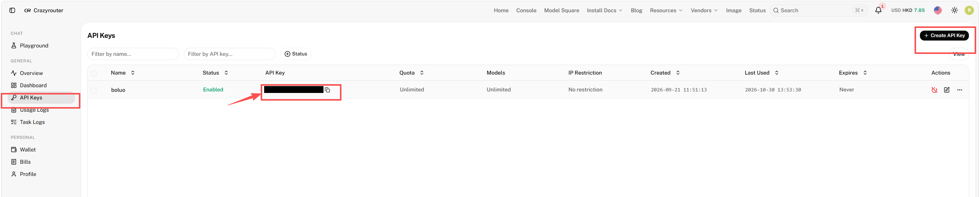Expand Install Docs menu
Viewport: 980px width, 197px height.
(x=604, y=10)
